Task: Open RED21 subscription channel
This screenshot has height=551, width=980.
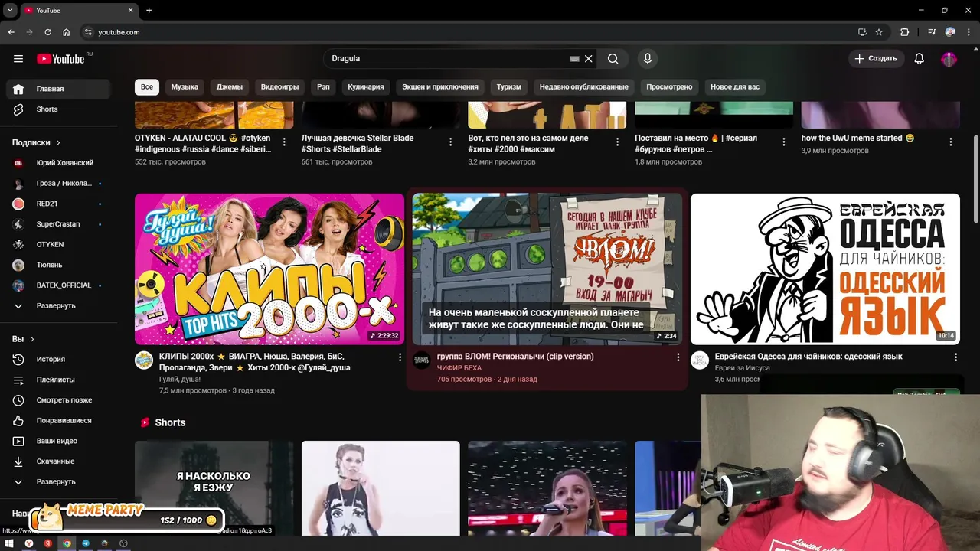Action: [58, 204]
